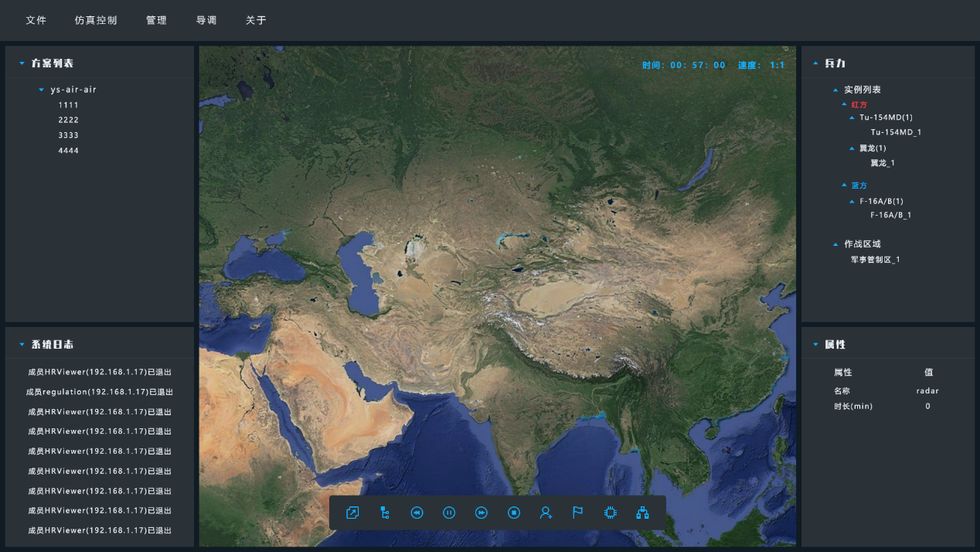Click the flag icon in bottom toolbar

[577, 513]
